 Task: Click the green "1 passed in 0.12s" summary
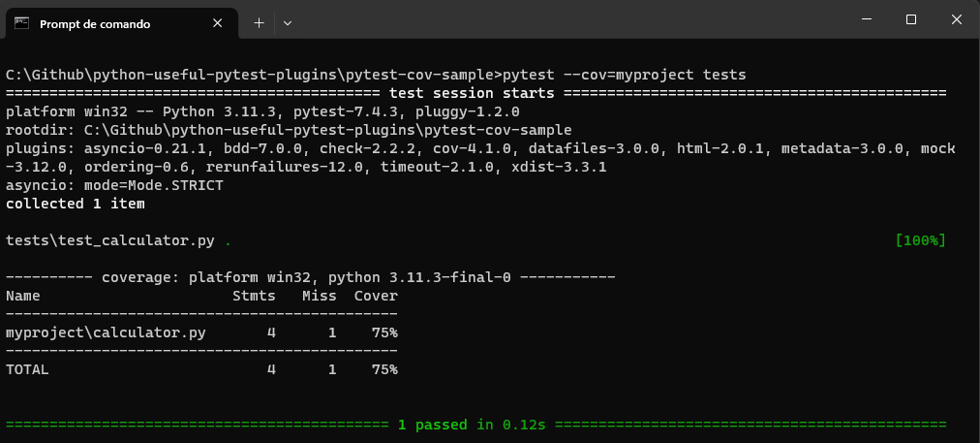tap(472, 425)
